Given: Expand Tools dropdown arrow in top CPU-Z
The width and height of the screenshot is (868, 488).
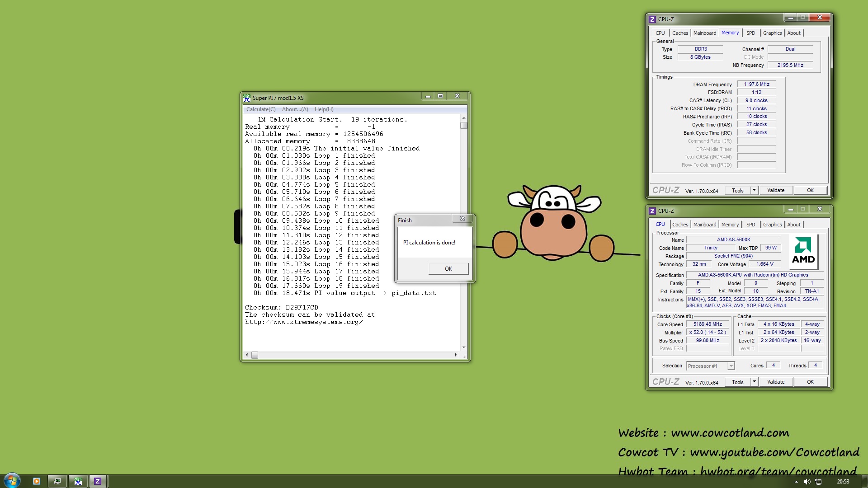Looking at the screenshot, I should click(754, 191).
